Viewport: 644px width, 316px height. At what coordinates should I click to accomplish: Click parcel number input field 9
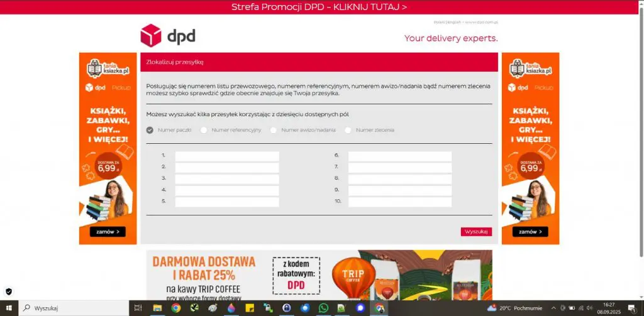[x=400, y=190]
